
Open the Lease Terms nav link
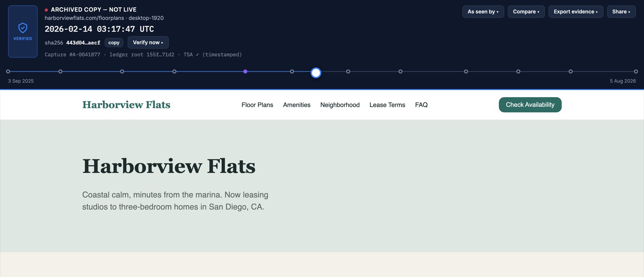(x=387, y=105)
